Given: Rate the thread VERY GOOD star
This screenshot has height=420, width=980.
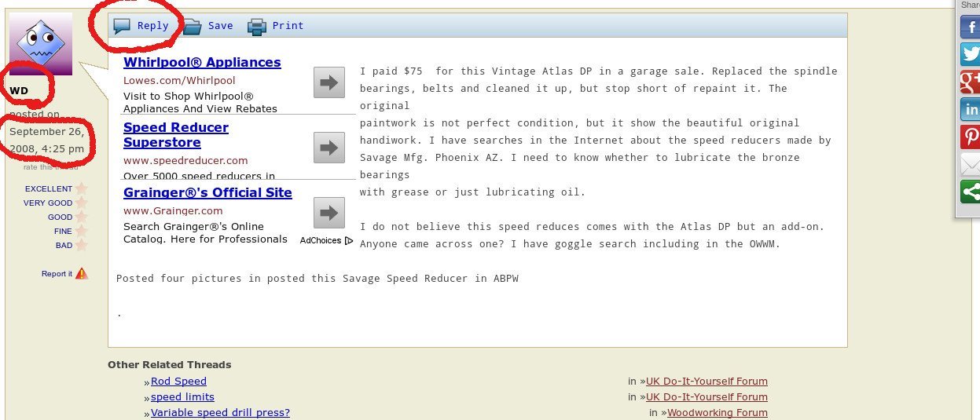Looking at the screenshot, I should 81,203.
